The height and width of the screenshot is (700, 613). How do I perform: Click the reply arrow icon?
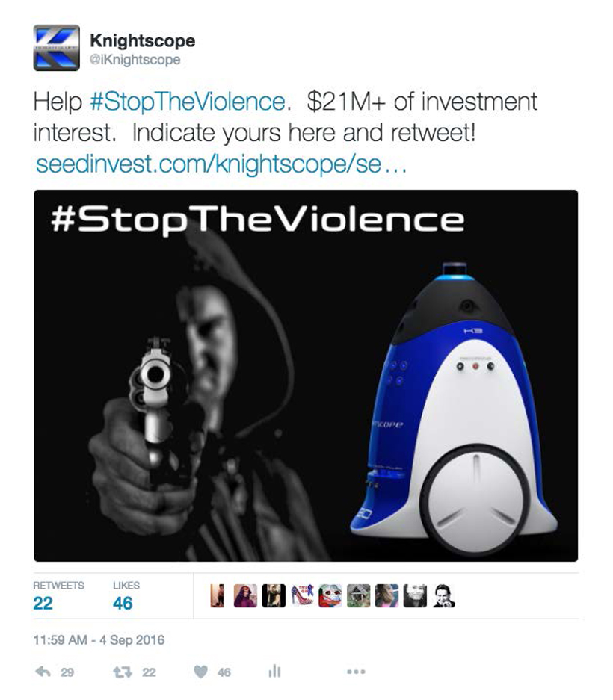coord(43,672)
